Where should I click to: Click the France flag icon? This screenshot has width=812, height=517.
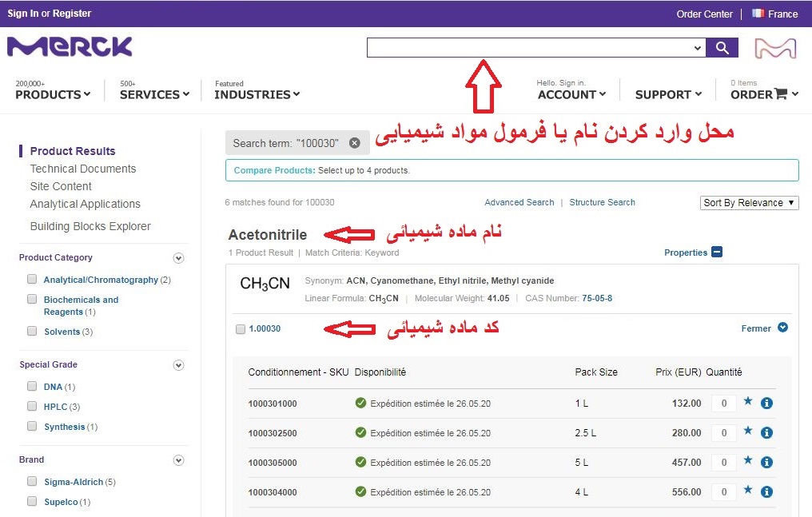pyautogui.click(x=758, y=14)
